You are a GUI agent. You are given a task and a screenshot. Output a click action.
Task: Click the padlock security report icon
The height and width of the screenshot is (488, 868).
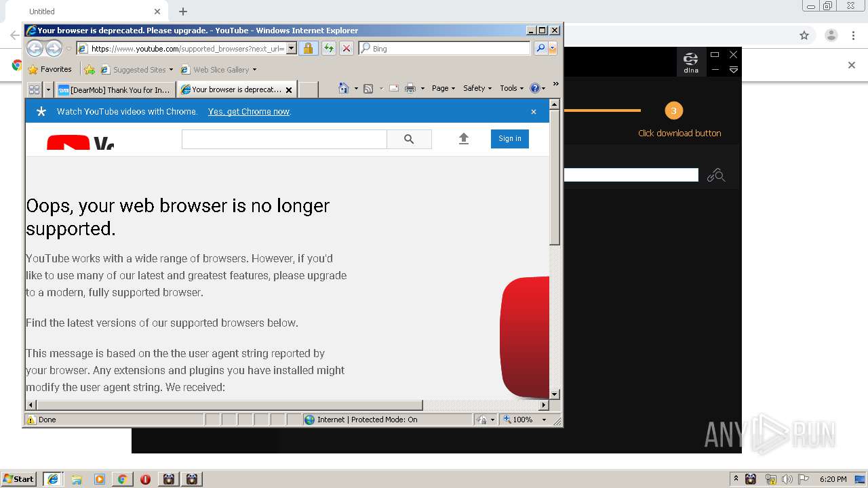point(308,48)
